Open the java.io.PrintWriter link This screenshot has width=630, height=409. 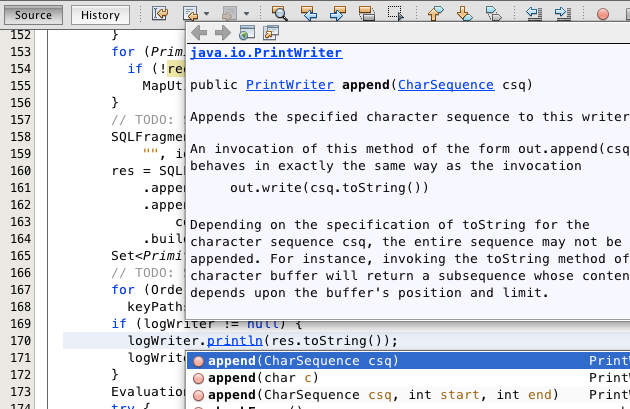265,53
